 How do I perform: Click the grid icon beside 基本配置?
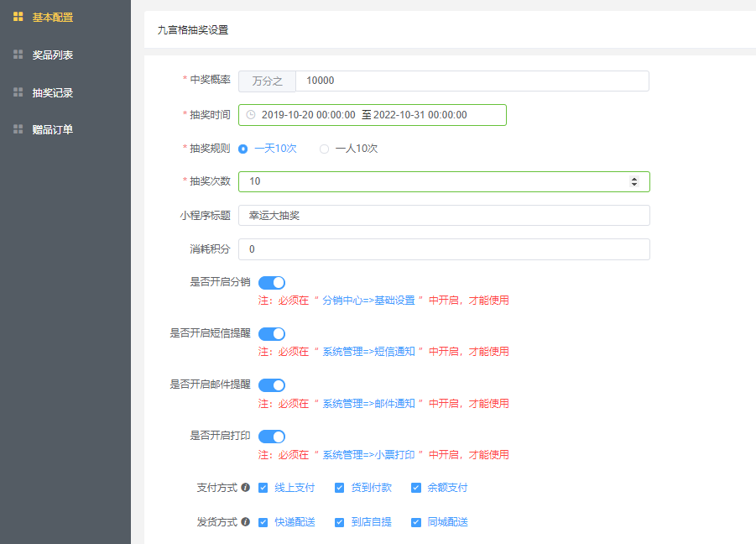pos(18,17)
